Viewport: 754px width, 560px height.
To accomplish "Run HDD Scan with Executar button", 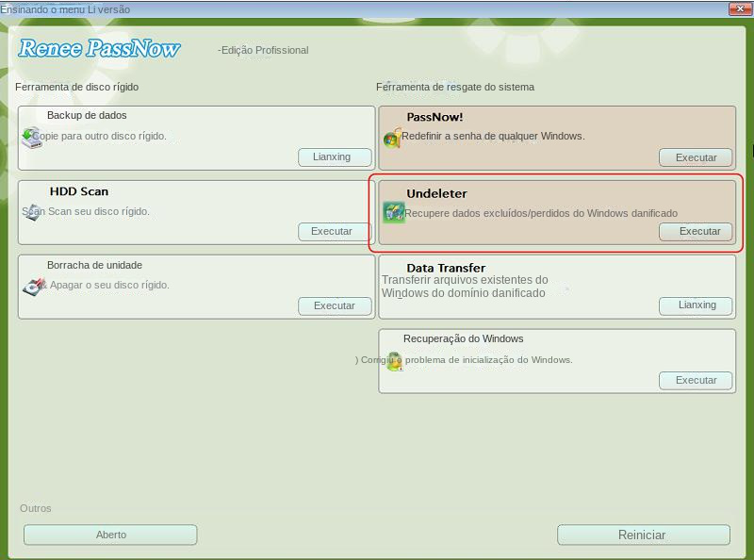I will click(335, 231).
